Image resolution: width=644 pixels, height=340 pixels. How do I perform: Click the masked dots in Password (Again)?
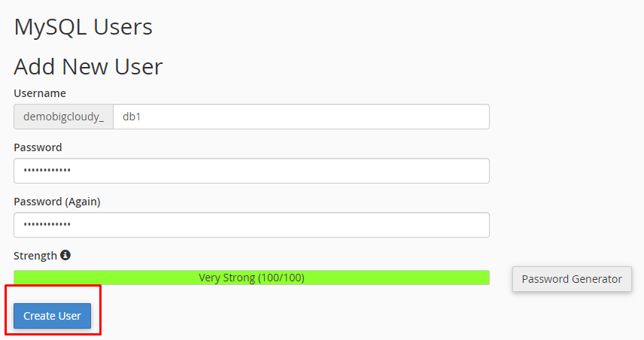click(47, 225)
